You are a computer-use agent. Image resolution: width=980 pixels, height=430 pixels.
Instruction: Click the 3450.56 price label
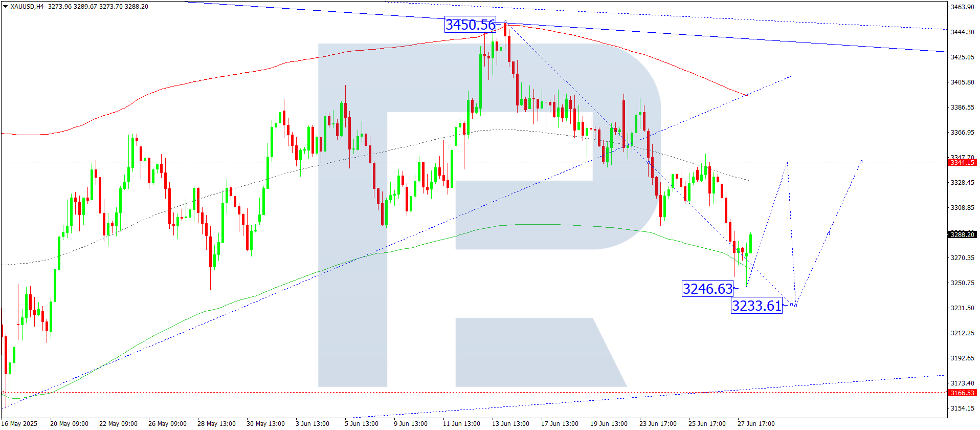[x=470, y=25]
